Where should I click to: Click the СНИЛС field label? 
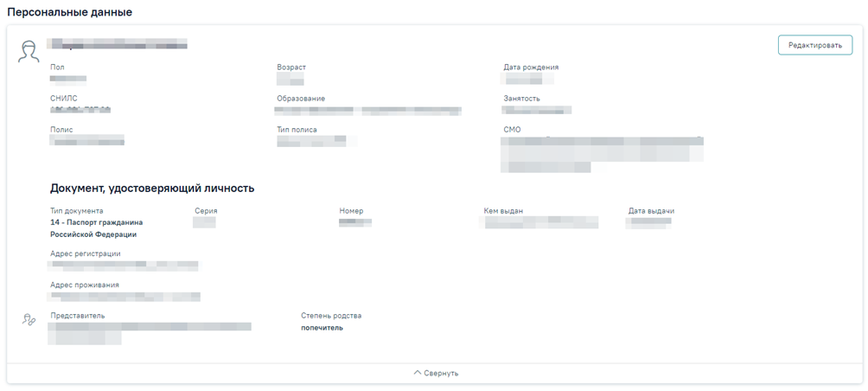(x=64, y=99)
